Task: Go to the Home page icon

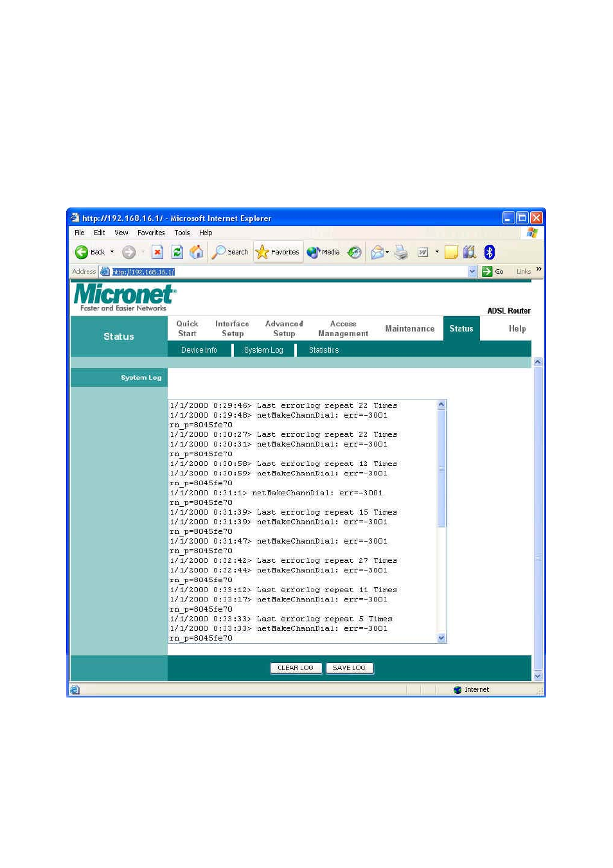Action: point(197,252)
